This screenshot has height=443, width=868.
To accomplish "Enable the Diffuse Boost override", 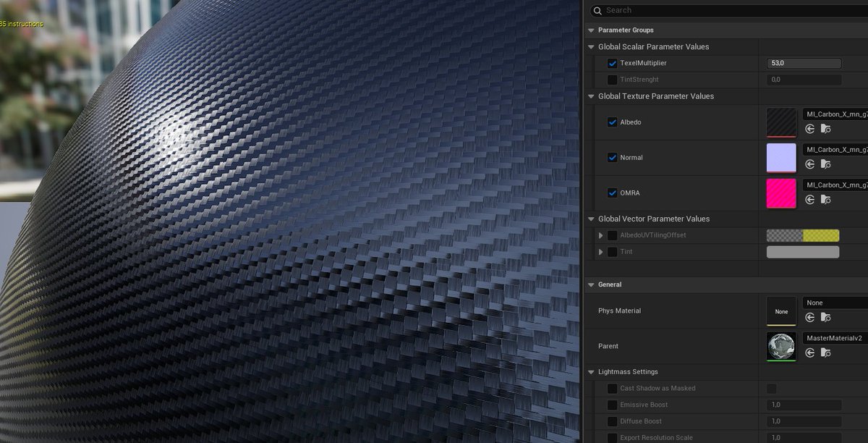I will [x=613, y=421].
